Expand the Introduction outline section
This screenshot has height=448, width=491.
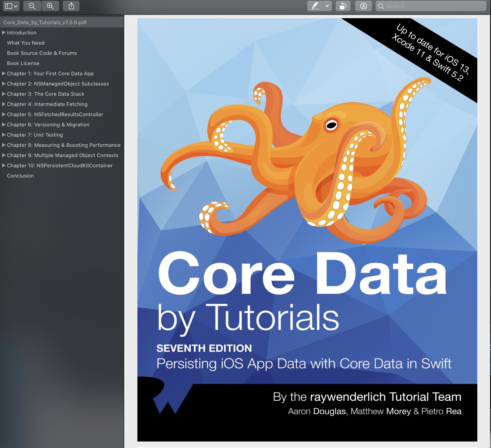point(4,33)
